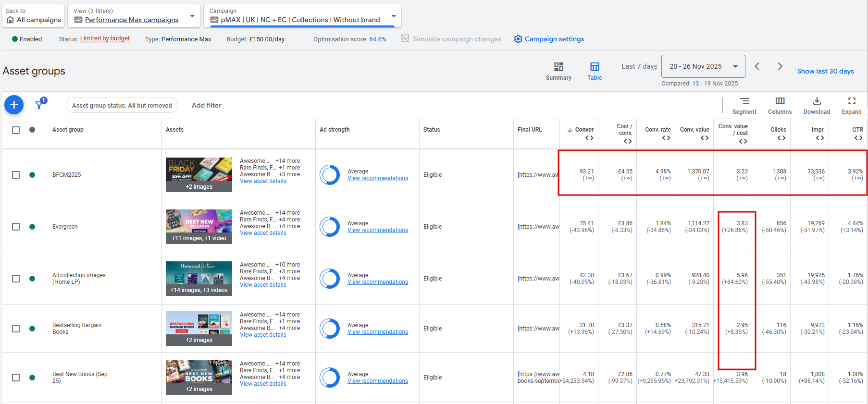Click the Asset group column header
The image size is (868, 404).
coord(68,130)
